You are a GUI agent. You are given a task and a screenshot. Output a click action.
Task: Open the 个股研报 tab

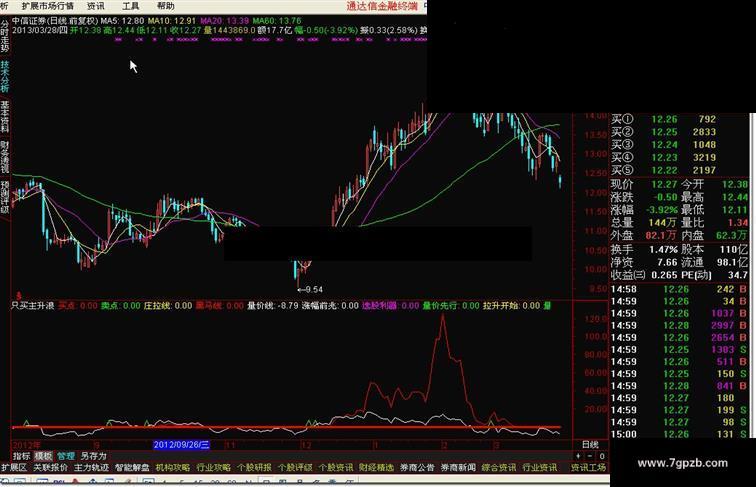pyautogui.click(x=254, y=467)
